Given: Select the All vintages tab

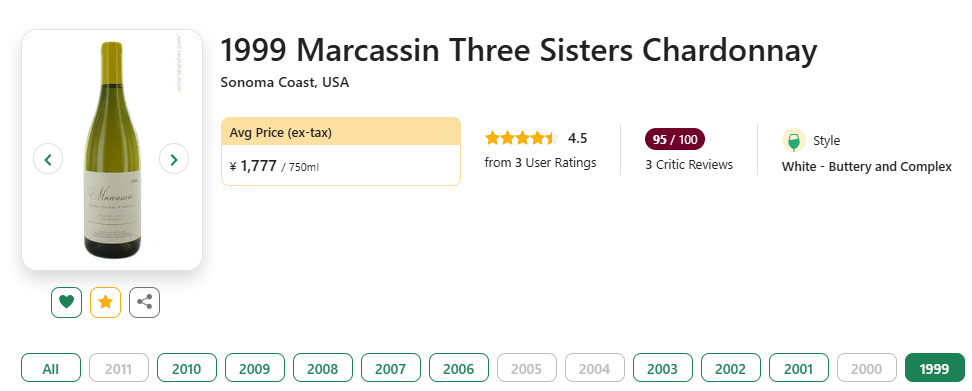Looking at the screenshot, I should pos(51,367).
